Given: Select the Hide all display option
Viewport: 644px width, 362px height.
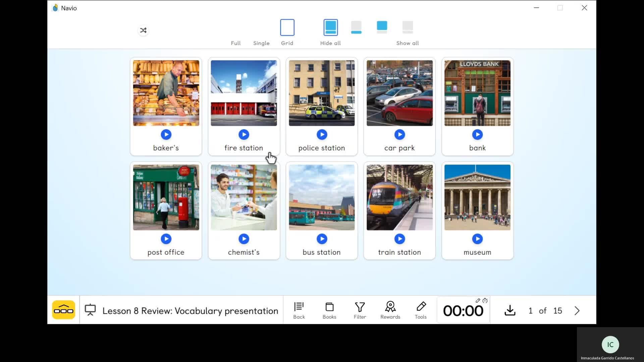Looking at the screenshot, I should point(330,28).
